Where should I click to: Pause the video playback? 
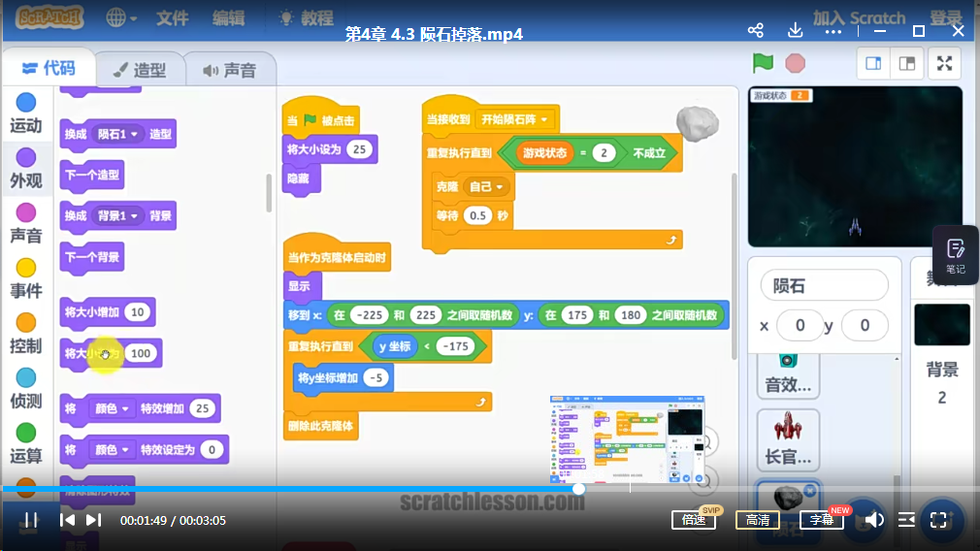(30, 520)
